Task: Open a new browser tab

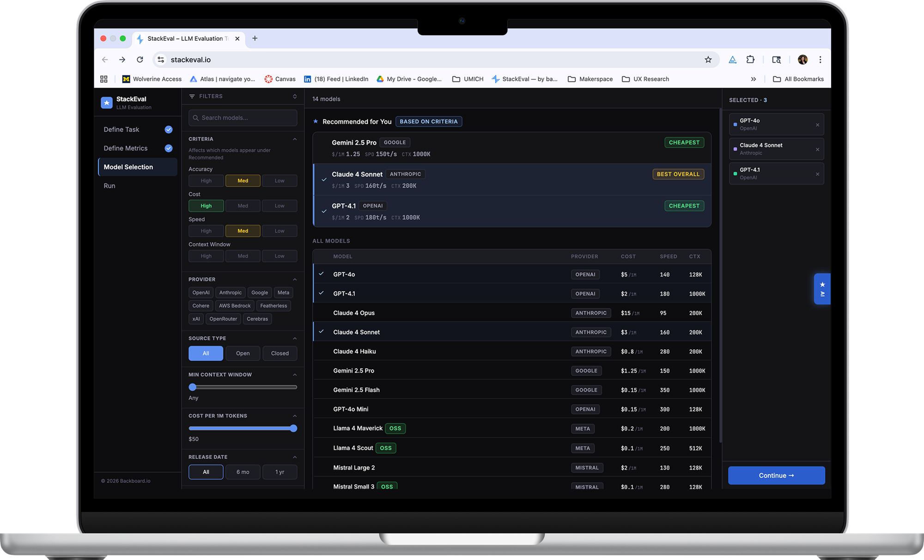Action: coord(255,38)
